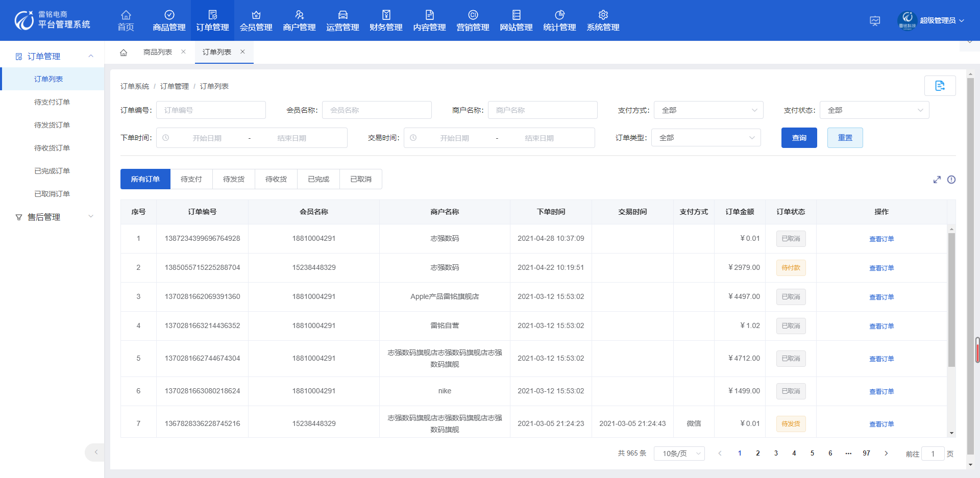Select 所有订单 filter tab

[x=145, y=179]
